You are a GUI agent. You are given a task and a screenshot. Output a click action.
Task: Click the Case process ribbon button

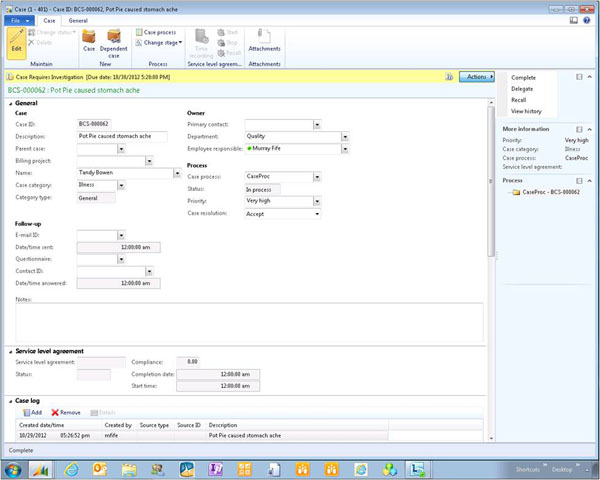tap(158, 32)
